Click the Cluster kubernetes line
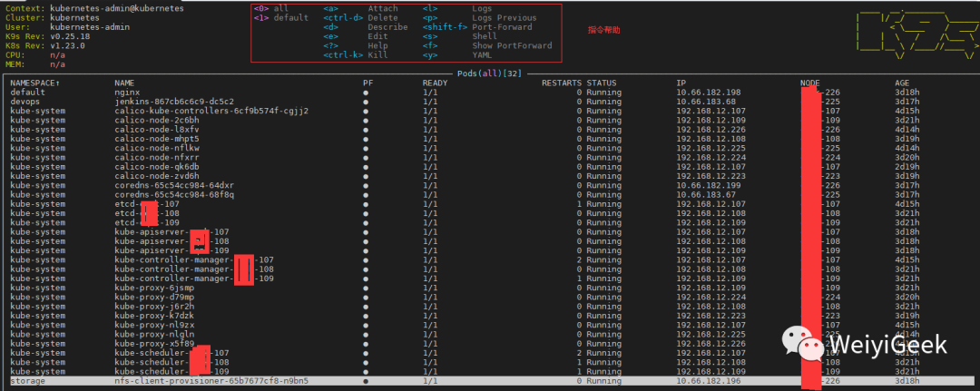This screenshot has height=391, width=980. point(52,18)
